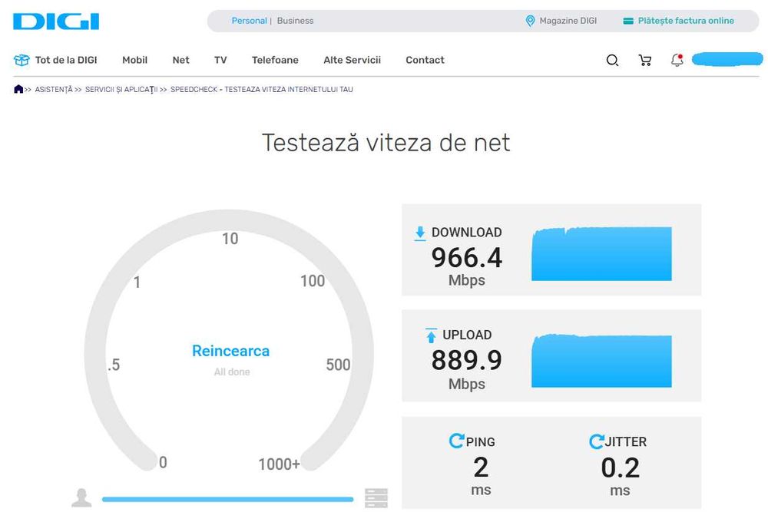Click the download speed graph

coord(601,253)
